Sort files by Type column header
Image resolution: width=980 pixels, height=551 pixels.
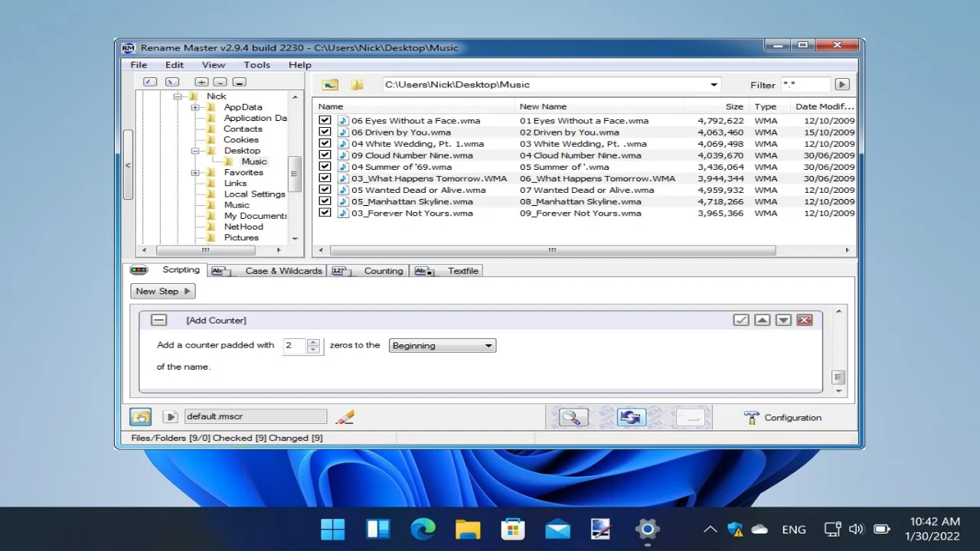point(768,106)
